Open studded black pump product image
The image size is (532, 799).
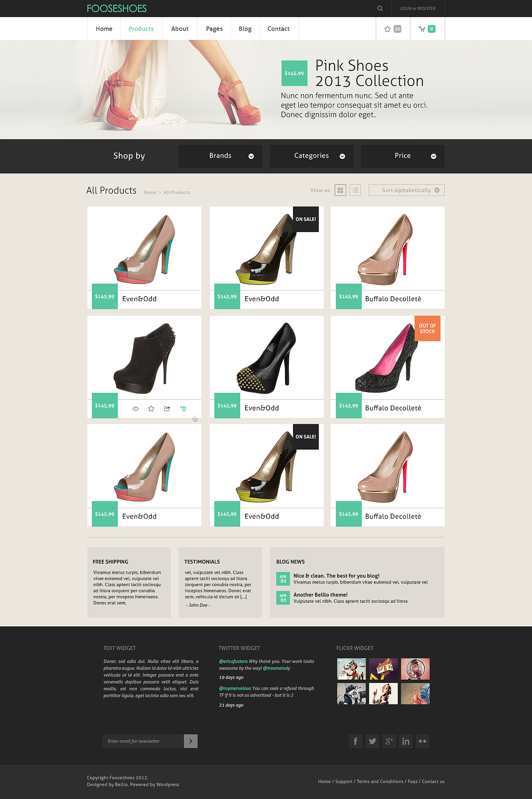(266, 358)
